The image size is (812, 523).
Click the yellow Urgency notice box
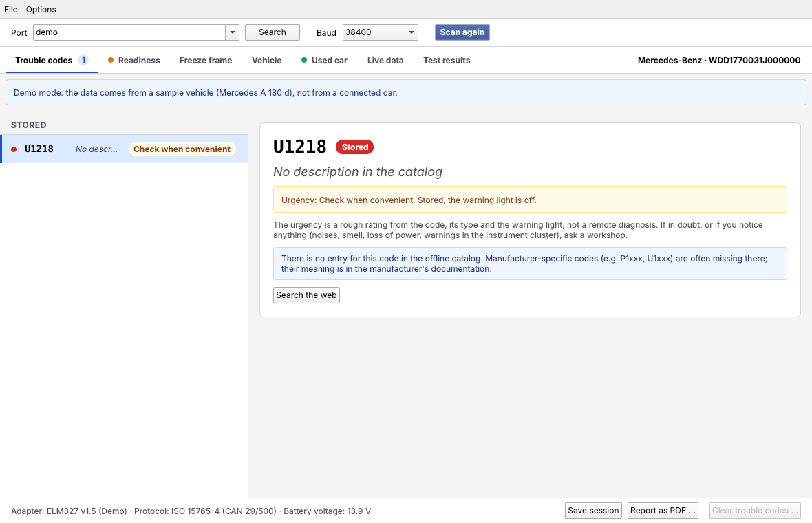point(530,200)
